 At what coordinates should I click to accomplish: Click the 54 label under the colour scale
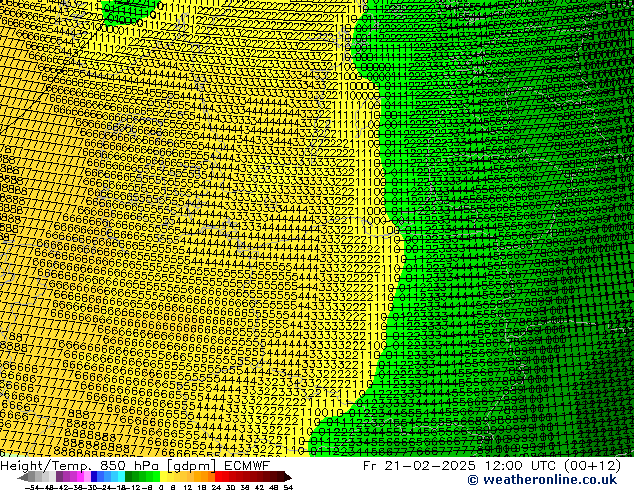click(x=288, y=488)
